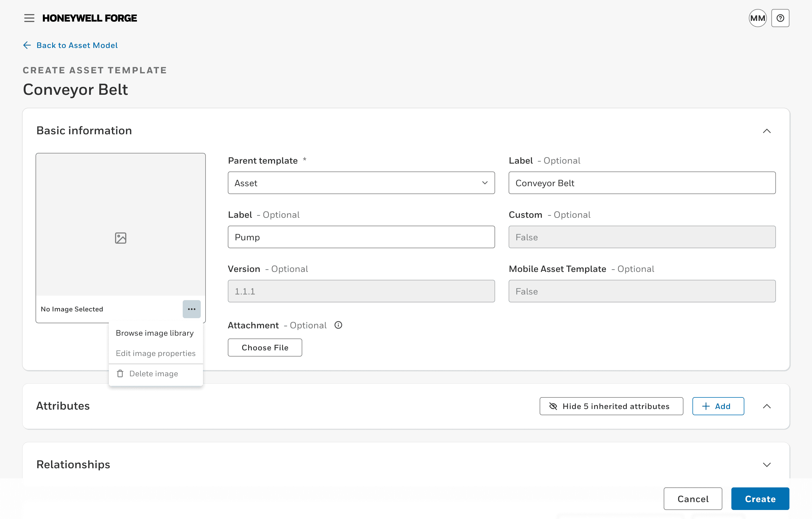Select the Parent template dropdown
Viewport: 812px width, 519px height.
[x=362, y=182]
